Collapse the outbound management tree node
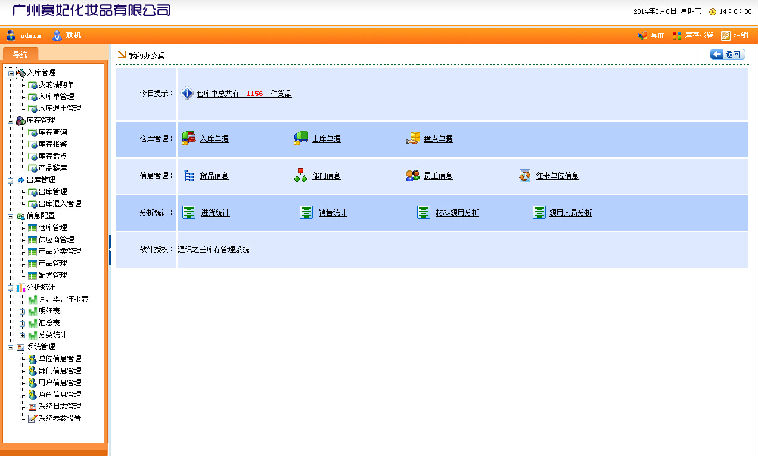The width and height of the screenshot is (758, 456). point(11,180)
